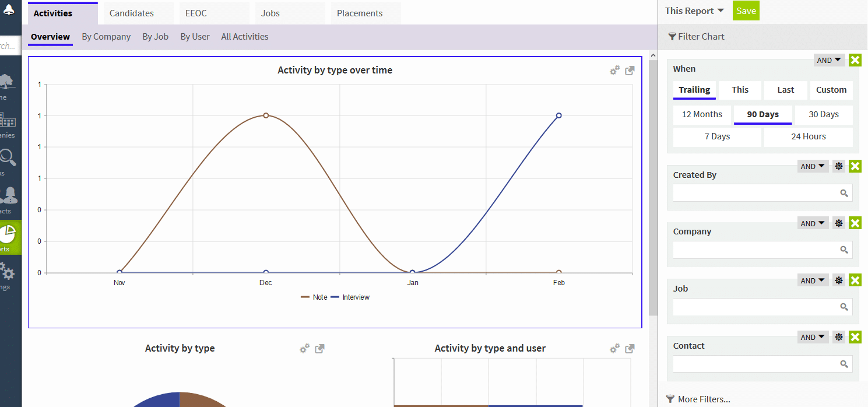View All Activities

tap(245, 37)
